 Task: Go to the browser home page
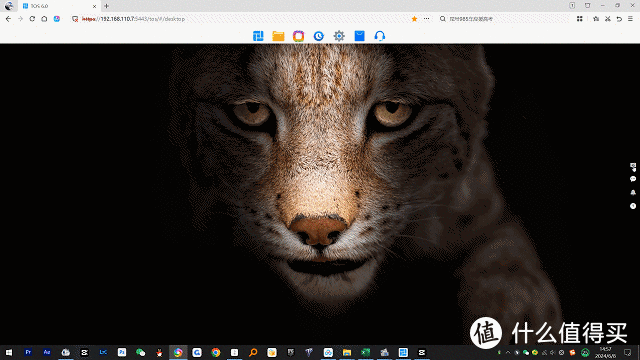click(x=44, y=19)
